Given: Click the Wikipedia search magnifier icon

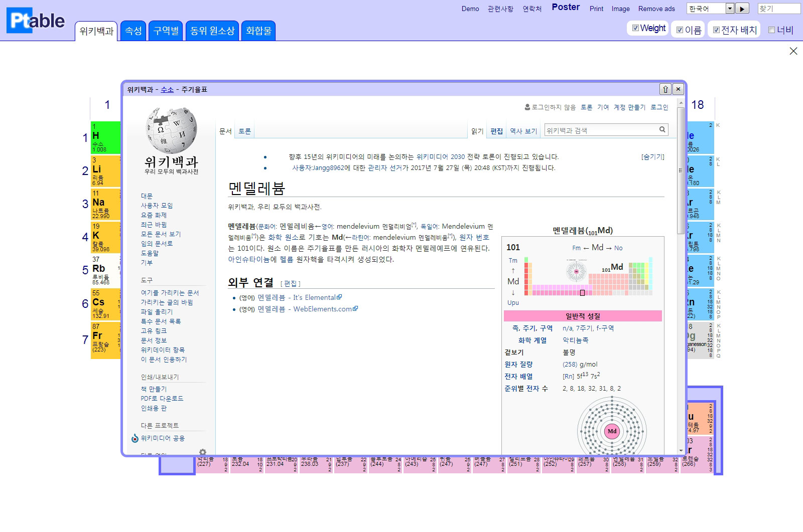Looking at the screenshot, I should 662,130.
